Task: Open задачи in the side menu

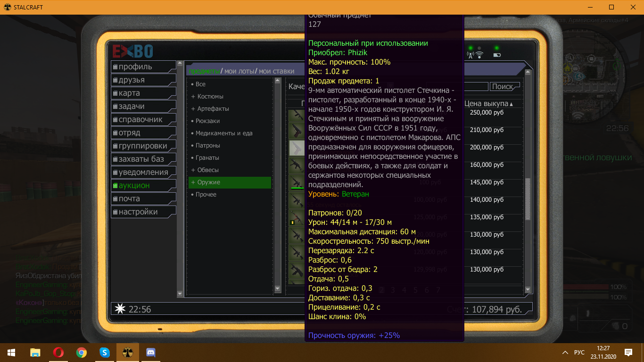Action: pyautogui.click(x=143, y=106)
